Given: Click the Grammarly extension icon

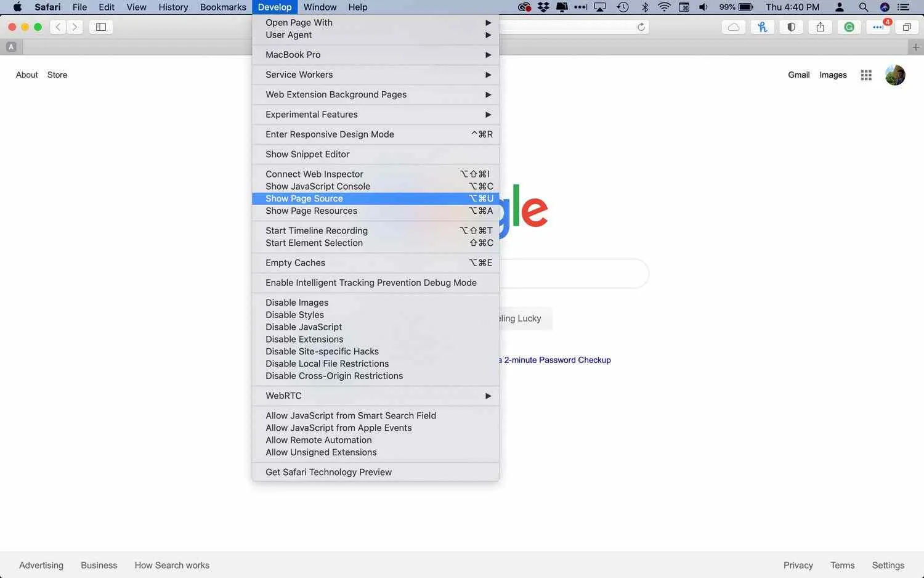Looking at the screenshot, I should tap(849, 27).
